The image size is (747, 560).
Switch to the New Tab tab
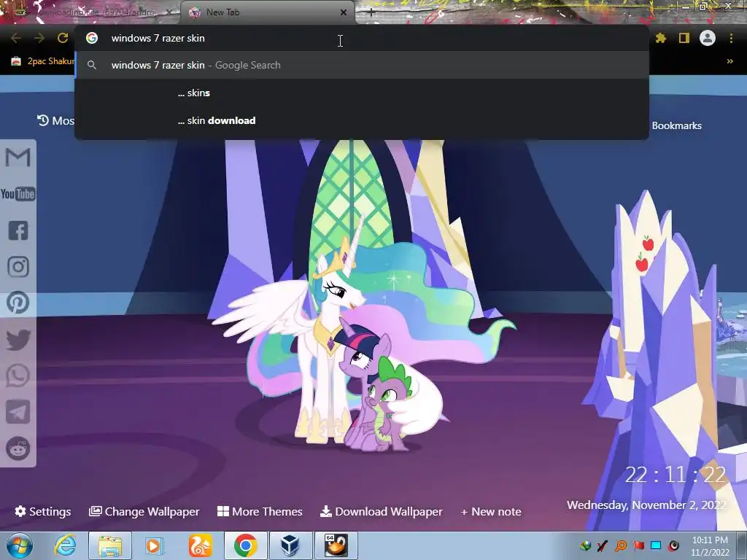(x=267, y=12)
